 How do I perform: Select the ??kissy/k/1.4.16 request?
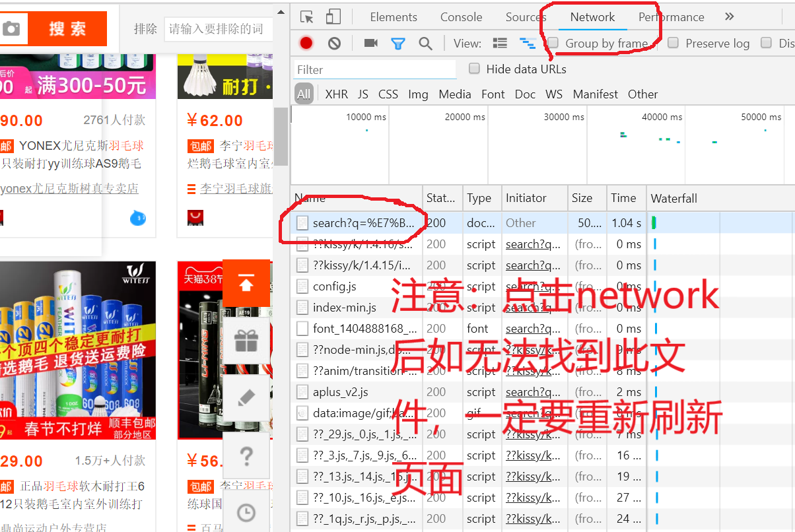pos(543,244)
